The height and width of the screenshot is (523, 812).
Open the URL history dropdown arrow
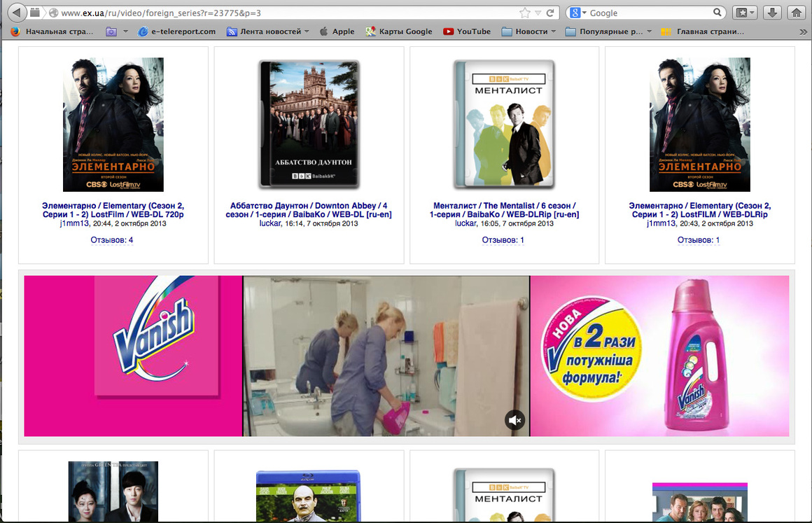coord(538,13)
